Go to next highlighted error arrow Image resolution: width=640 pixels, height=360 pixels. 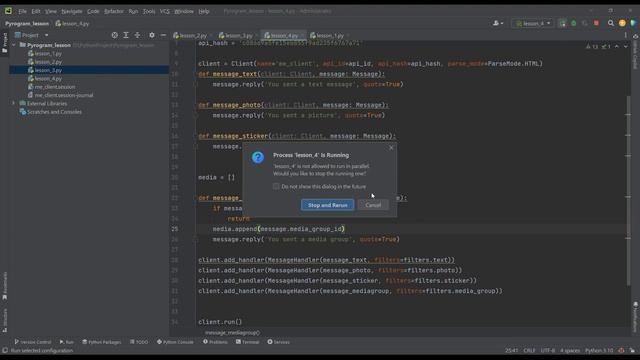pos(625,47)
